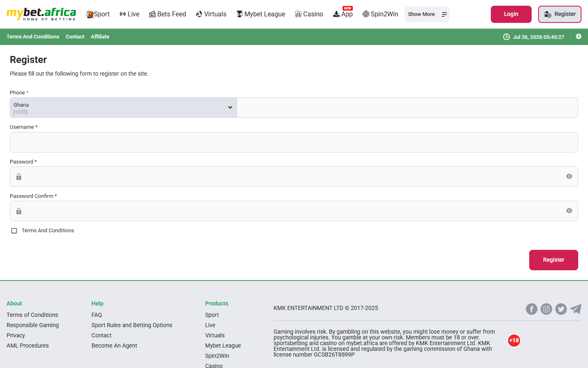Open Sport link in footer Products
Viewport: 588px width, 368px height.
pyautogui.click(x=212, y=315)
